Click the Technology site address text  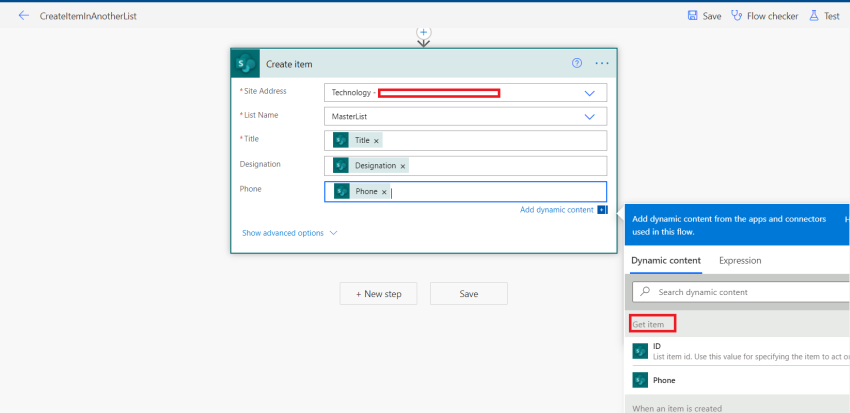(x=351, y=93)
